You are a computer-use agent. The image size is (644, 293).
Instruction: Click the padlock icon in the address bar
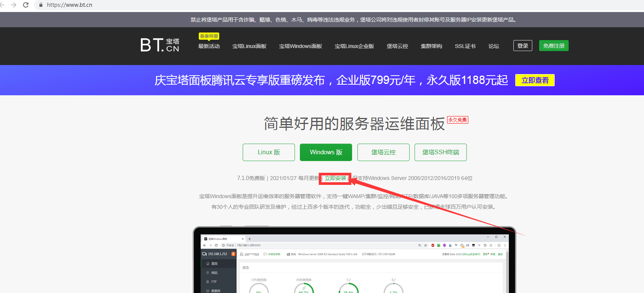coord(41,5)
